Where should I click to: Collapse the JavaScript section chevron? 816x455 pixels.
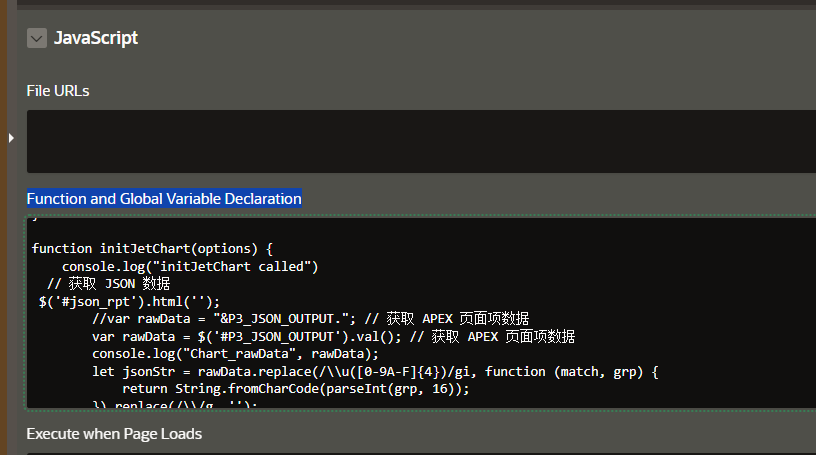pos(36,38)
